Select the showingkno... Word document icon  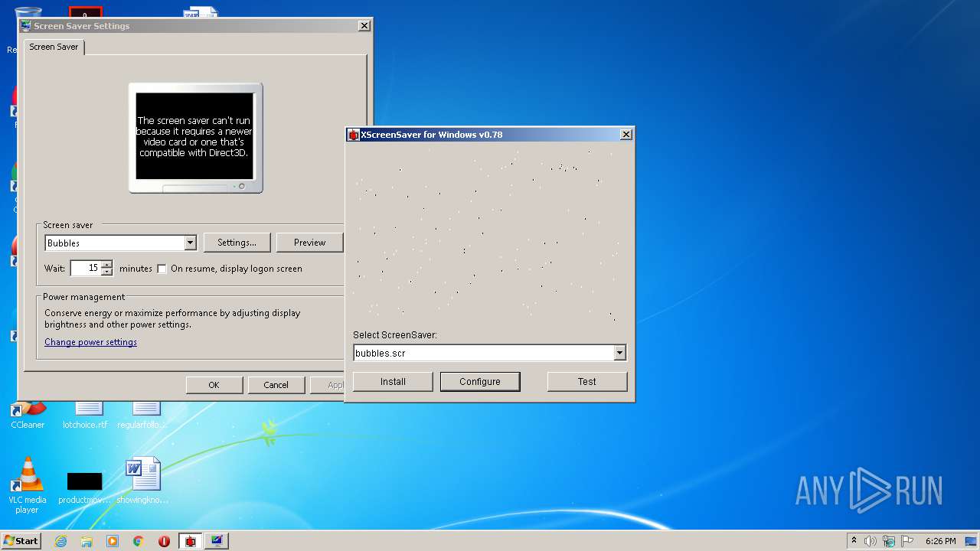coord(142,481)
